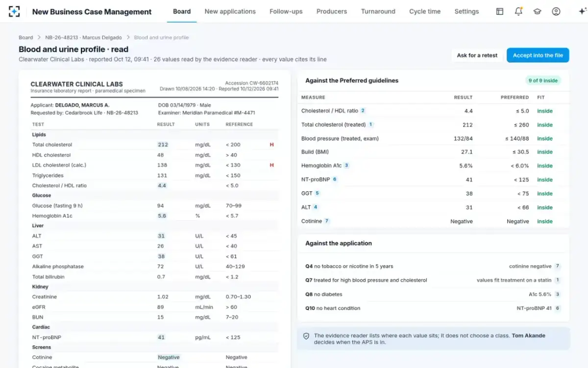Open citation 7 beside Cotinine measure
Image resolution: width=588 pixels, height=368 pixels.
327,221
